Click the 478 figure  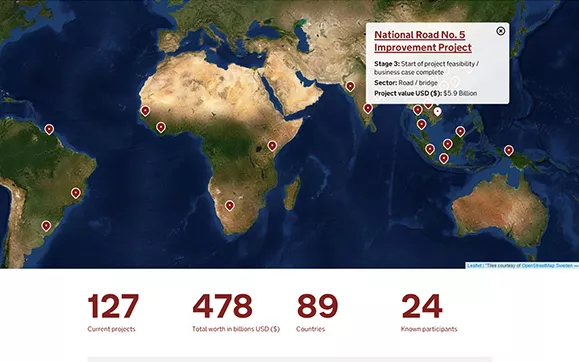[222, 306]
